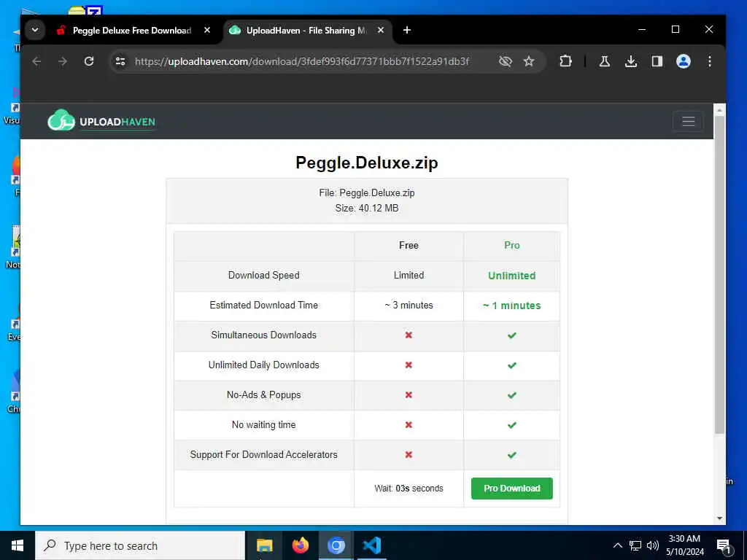The image size is (747, 560).
Task: Open the Extensions puzzle icon
Action: [565, 61]
